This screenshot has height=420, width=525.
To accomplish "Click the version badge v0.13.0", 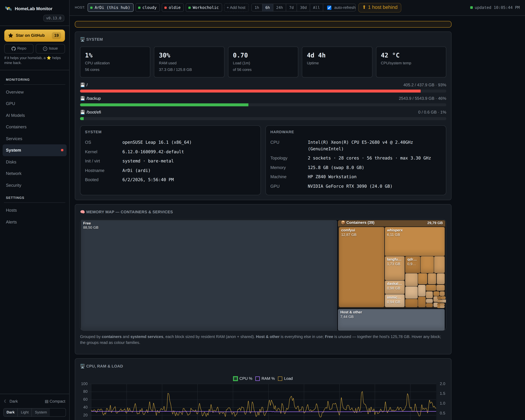I will click(54, 18).
